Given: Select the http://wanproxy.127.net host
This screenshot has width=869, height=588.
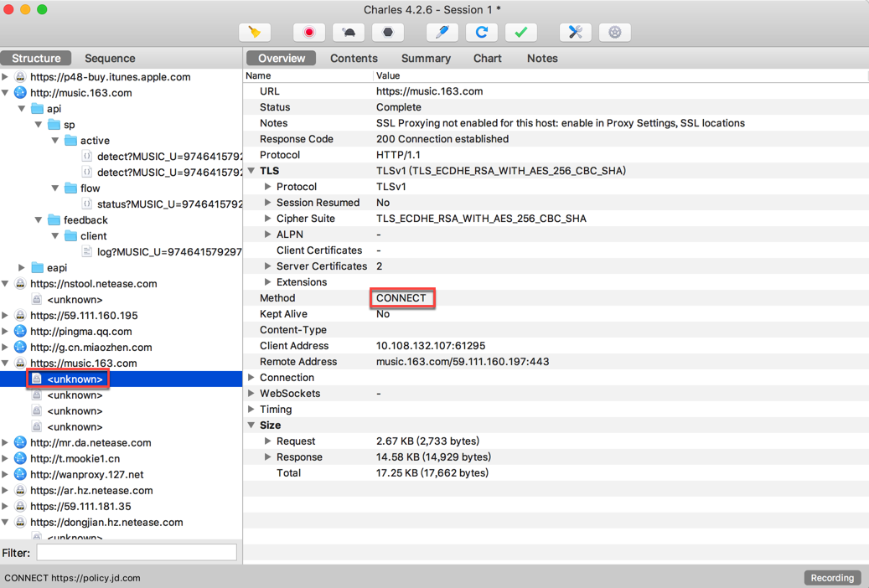Looking at the screenshot, I should click(x=86, y=474).
